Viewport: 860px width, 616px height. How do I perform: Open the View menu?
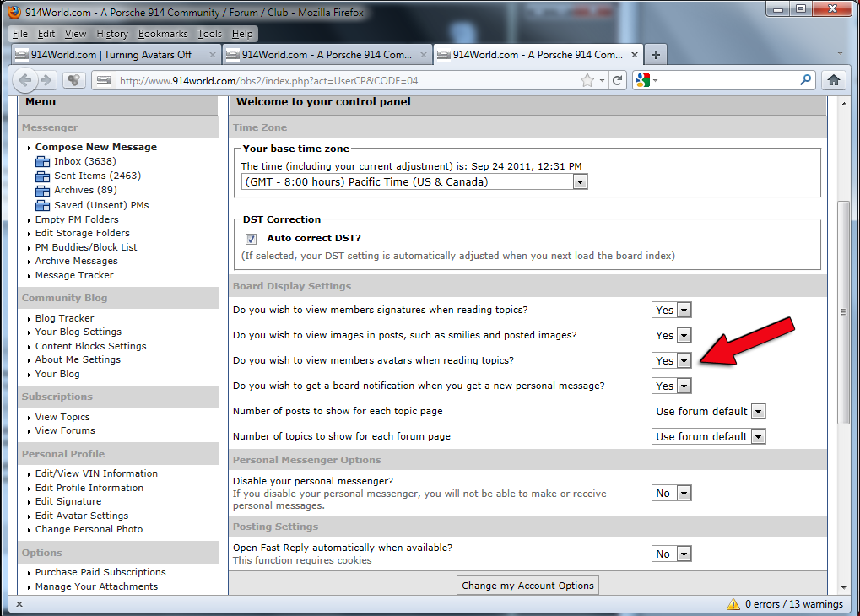point(76,34)
